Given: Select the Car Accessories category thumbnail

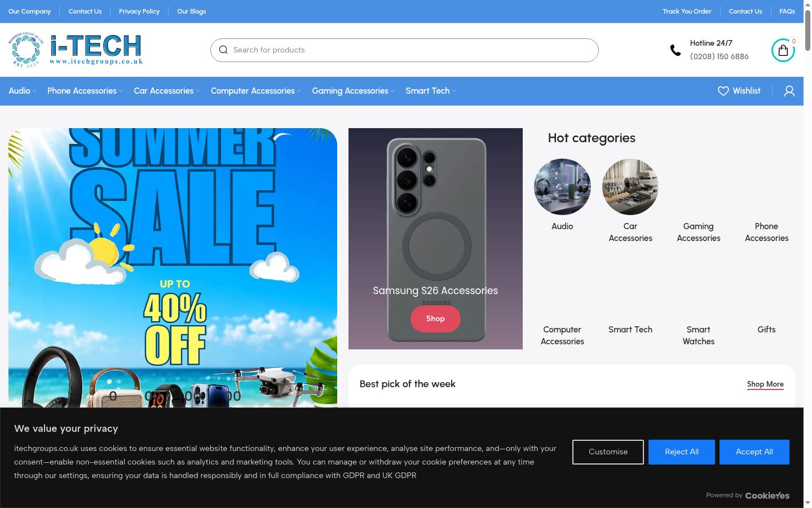Looking at the screenshot, I should click(630, 187).
